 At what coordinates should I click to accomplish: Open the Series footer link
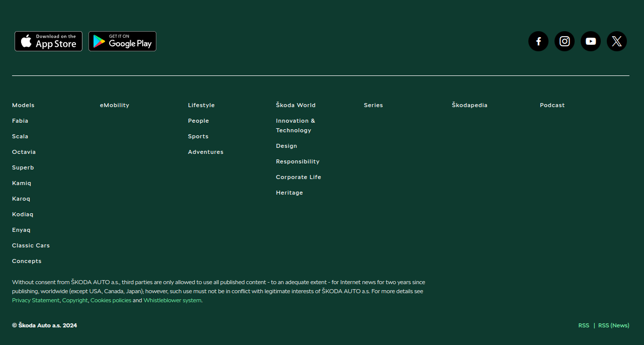[x=374, y=105]
